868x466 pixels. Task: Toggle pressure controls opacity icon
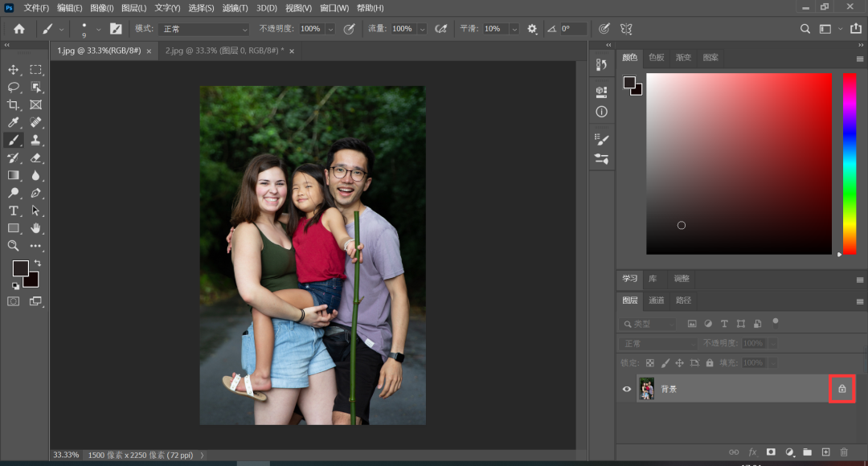click(349, 29)
